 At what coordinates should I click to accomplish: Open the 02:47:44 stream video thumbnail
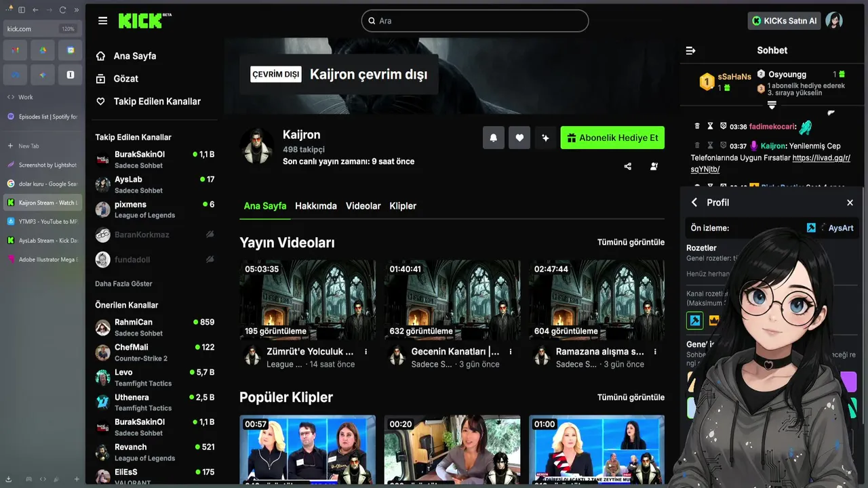pos(597,300)
